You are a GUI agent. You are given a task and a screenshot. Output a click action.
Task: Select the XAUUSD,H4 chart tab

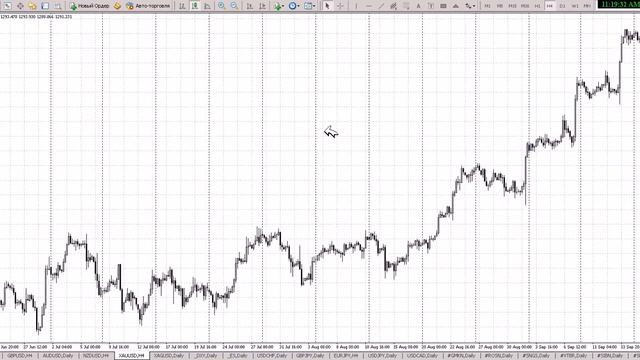pos(132,356)
